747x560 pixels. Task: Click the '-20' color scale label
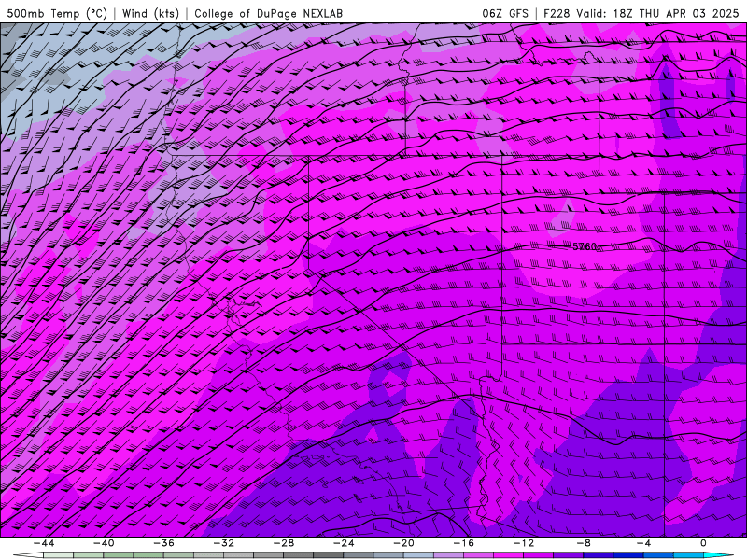click(404, 543)
